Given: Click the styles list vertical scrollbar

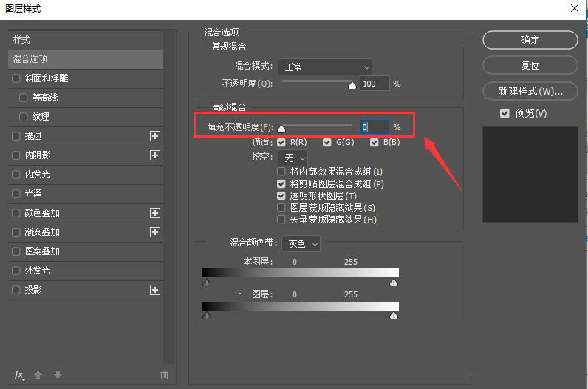Looking at the screenshot, I should (169, 197).
